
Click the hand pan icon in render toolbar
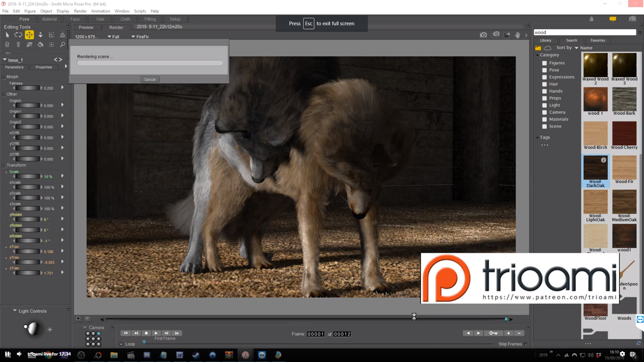pos(518,35)
